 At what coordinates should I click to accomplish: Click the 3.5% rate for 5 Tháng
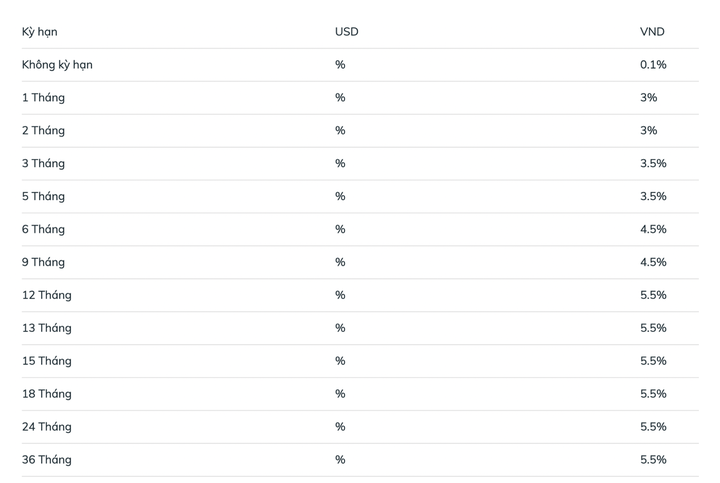[653, 197]
